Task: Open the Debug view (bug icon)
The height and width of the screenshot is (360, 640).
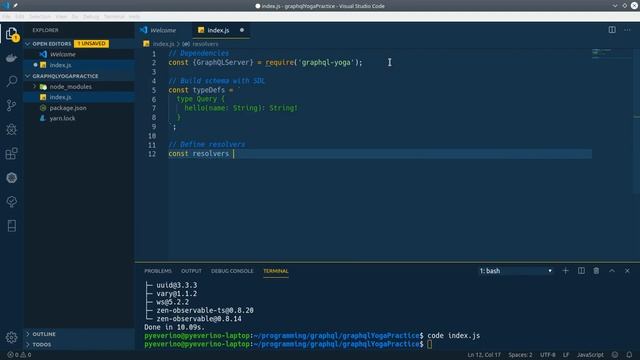Action: (x=11, y=129)
